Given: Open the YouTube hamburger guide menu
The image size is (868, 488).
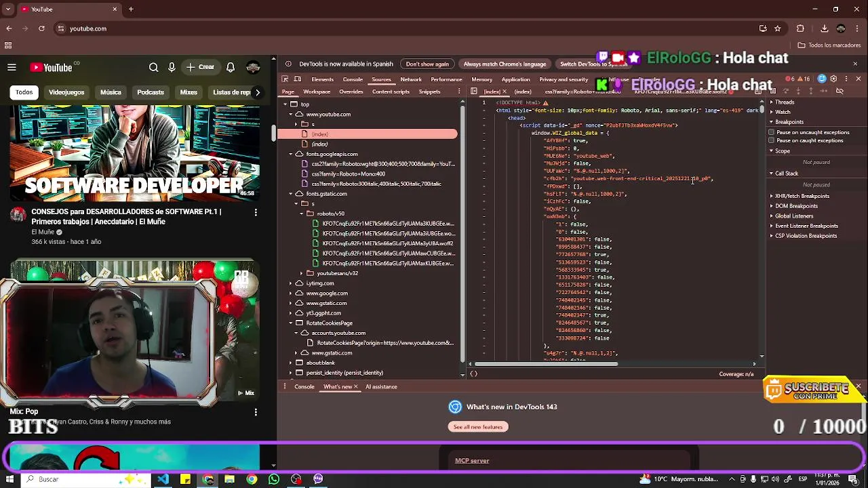Looking at the screenshot, I should 12,67.
